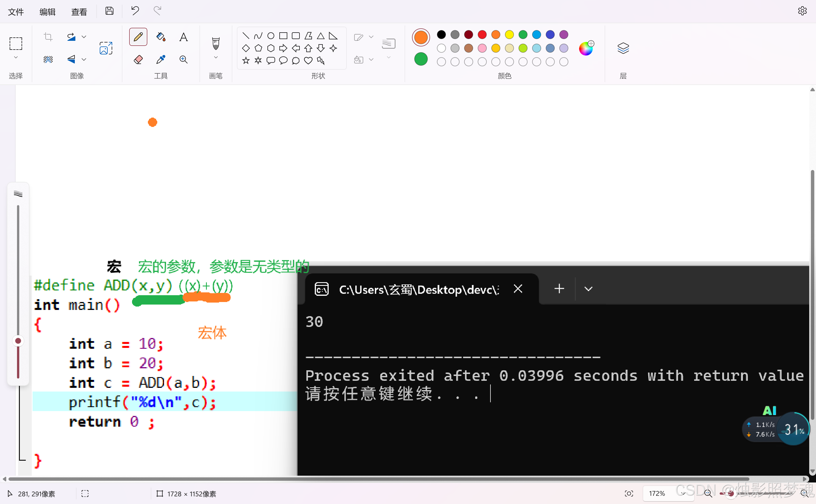816x504 pixels.
Task: Expand the shape fill dropdown
Action: [371, 59]
